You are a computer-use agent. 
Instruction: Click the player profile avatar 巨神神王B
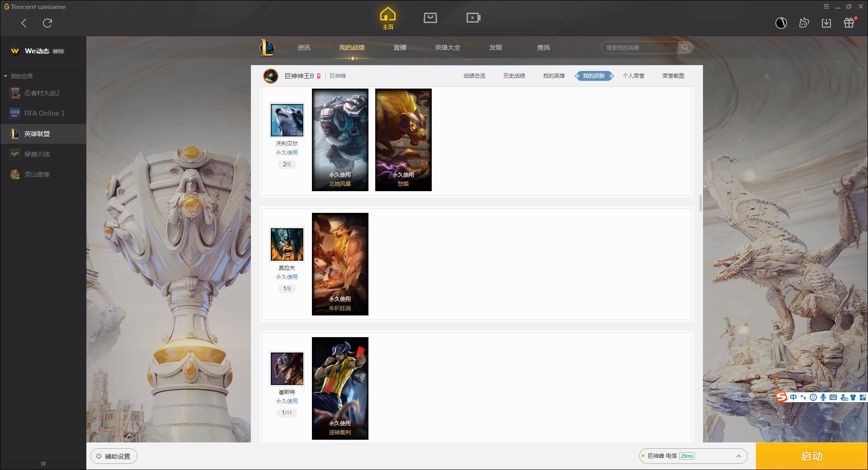(271, 76)
